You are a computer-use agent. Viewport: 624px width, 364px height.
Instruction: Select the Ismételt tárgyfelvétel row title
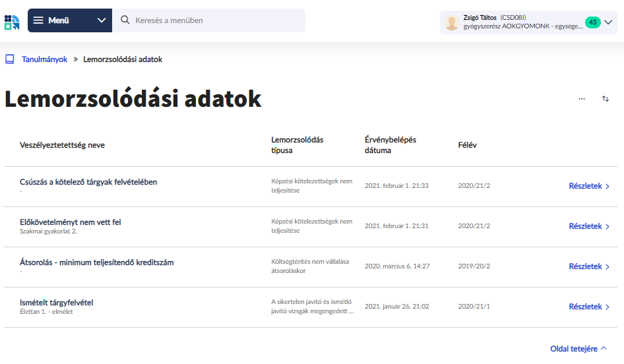tap(57, 303)
